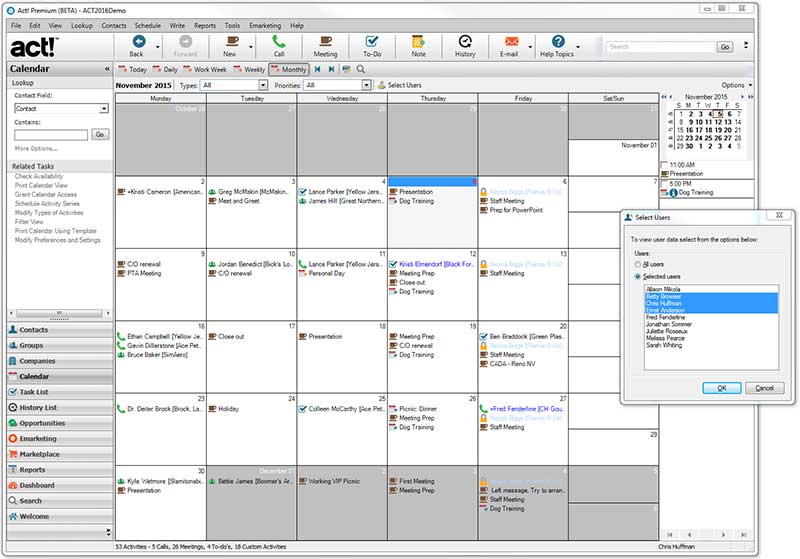The width and height of the screenshot is (800, 559).
Task: Expand navigation pane overflow chevron
Action: pyautogui.click(x=108, y=532)
